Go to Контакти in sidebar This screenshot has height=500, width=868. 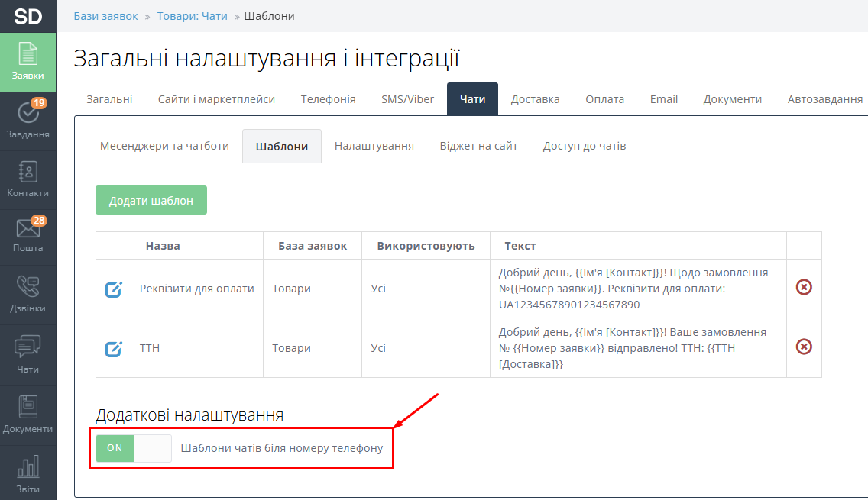tap(28, 179)
